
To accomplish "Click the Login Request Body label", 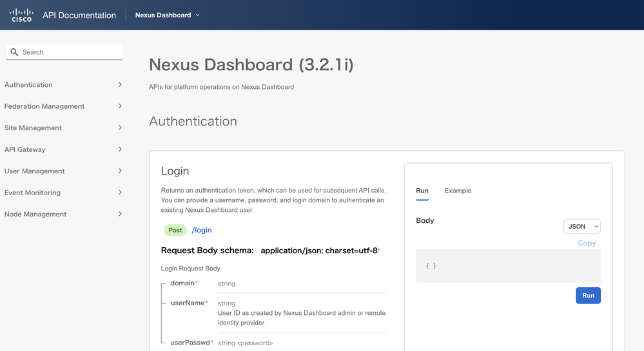I will (191, 269).
